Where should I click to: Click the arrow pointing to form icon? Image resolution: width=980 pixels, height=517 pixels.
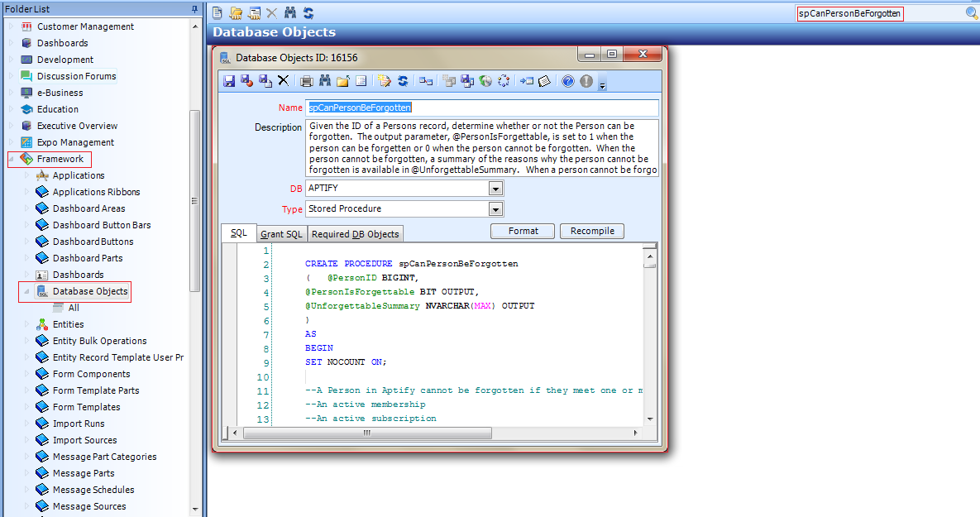[x=527, y=80]
